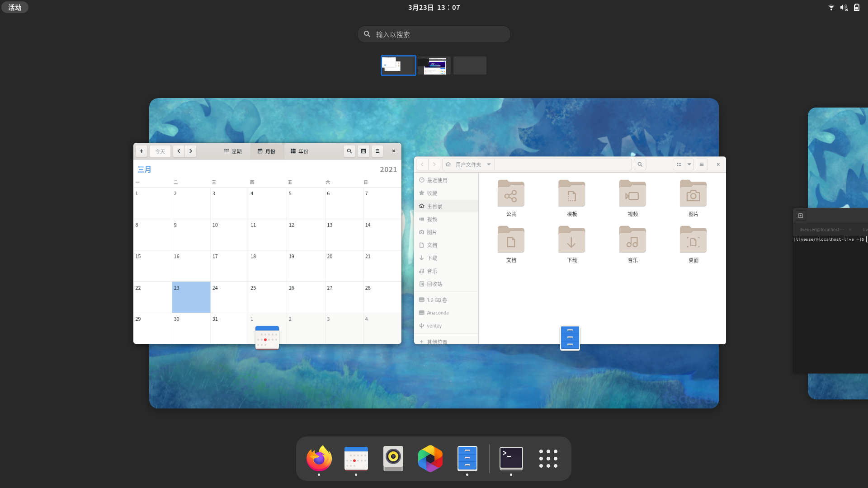Open view options dropdown arrow in Files
The height and width of the screenshot is (488, 868).
689,164
